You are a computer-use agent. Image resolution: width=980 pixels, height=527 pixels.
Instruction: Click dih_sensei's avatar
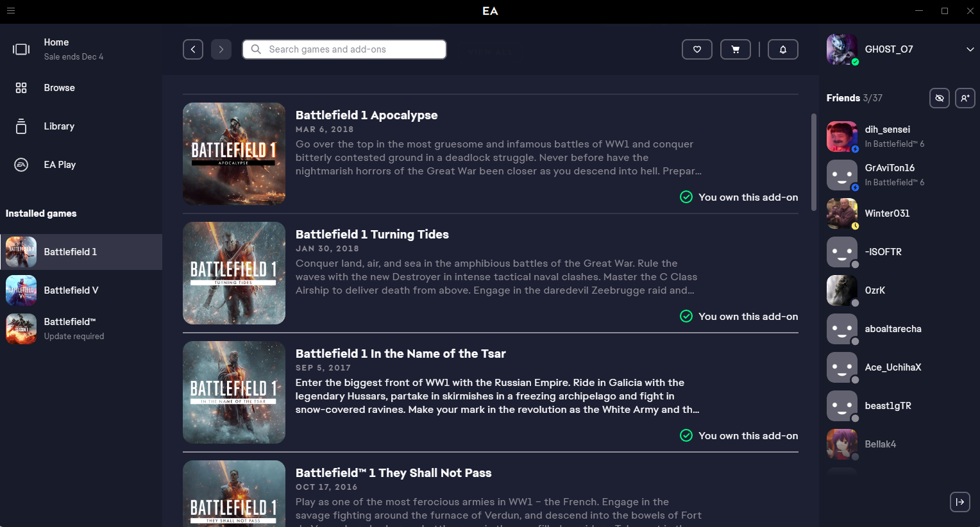coord(842,137)
